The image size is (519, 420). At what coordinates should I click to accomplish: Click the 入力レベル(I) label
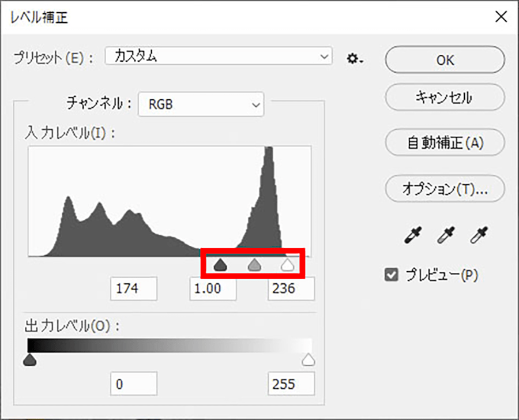[70, 133]
